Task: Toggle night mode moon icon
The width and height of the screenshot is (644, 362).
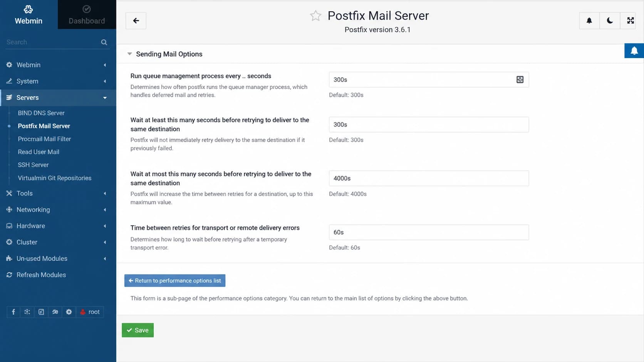Action: (x=610, y=21)
